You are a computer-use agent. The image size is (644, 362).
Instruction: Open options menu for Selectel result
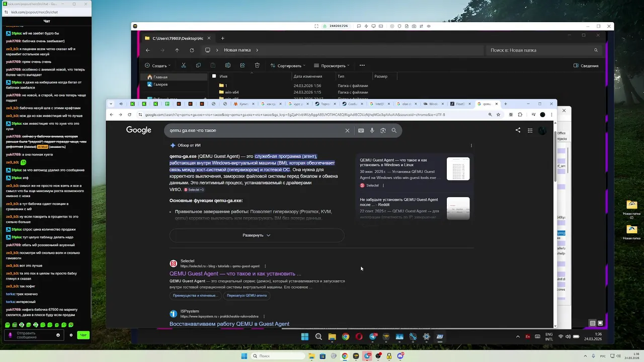tap(265, 266)
